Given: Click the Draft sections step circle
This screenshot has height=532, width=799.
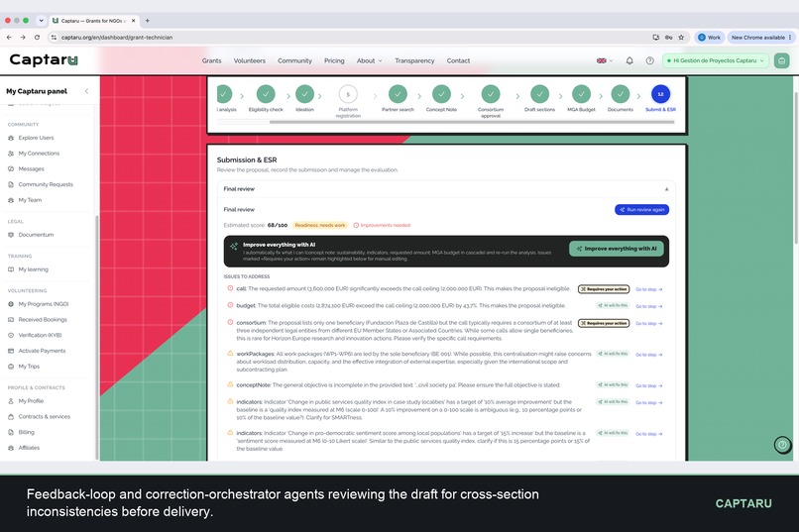Looking at the screenshot, I should click(x=539, y=94).
